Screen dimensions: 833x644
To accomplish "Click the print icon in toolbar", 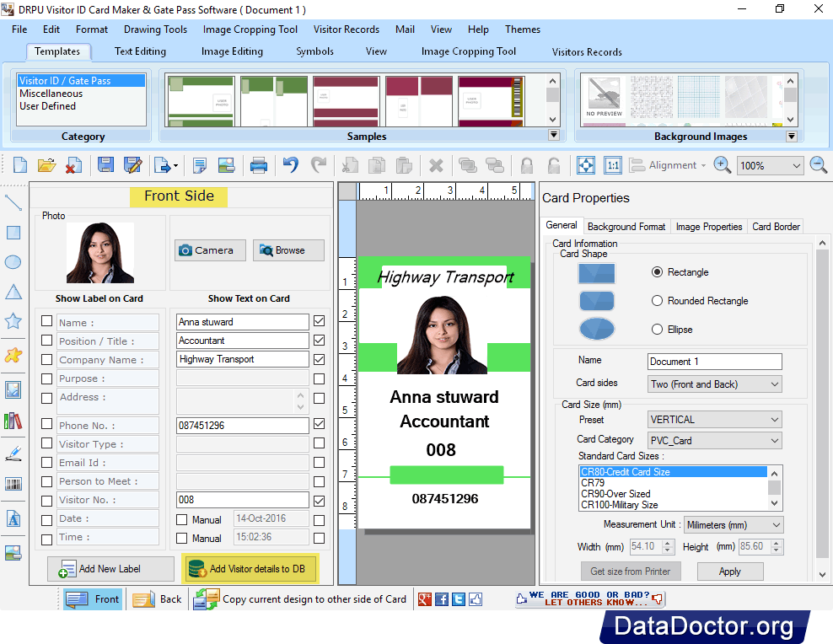I will 259,165.
